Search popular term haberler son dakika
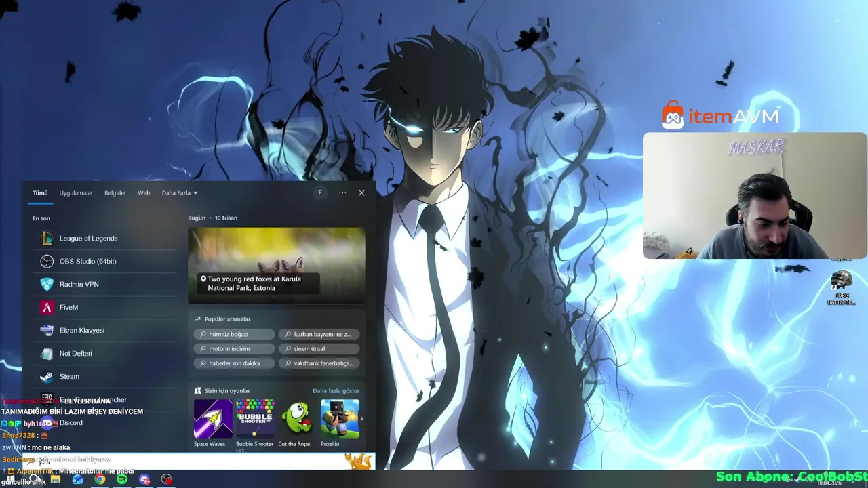 click(x=234, y=363)
